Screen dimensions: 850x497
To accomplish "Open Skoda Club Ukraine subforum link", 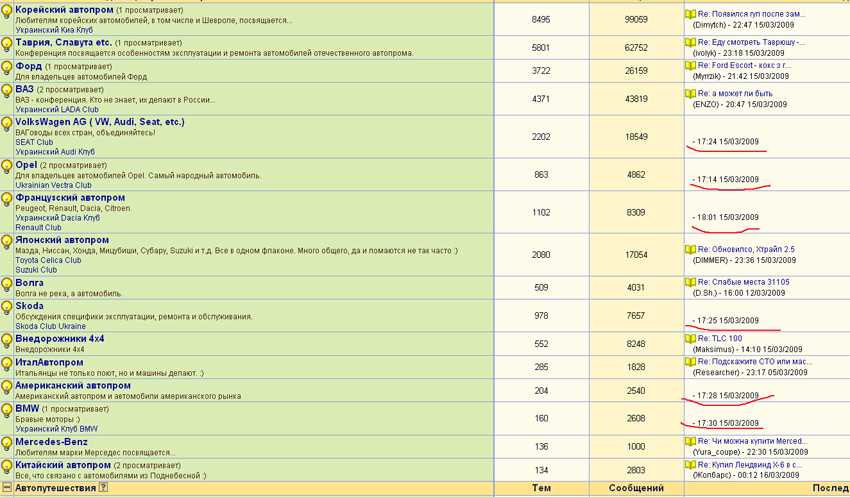I will 50,326.
